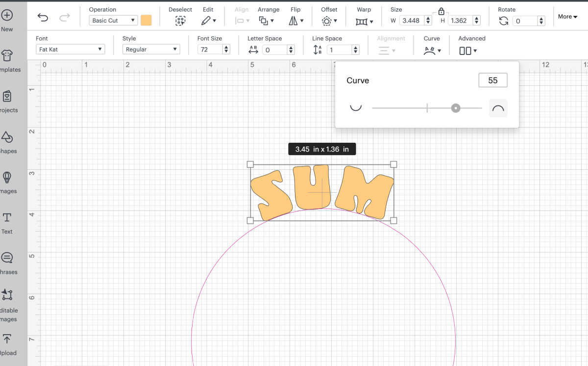The image size is (588, 366).
Task: Open the Offset tool
Action: click(x=329, y=21)
